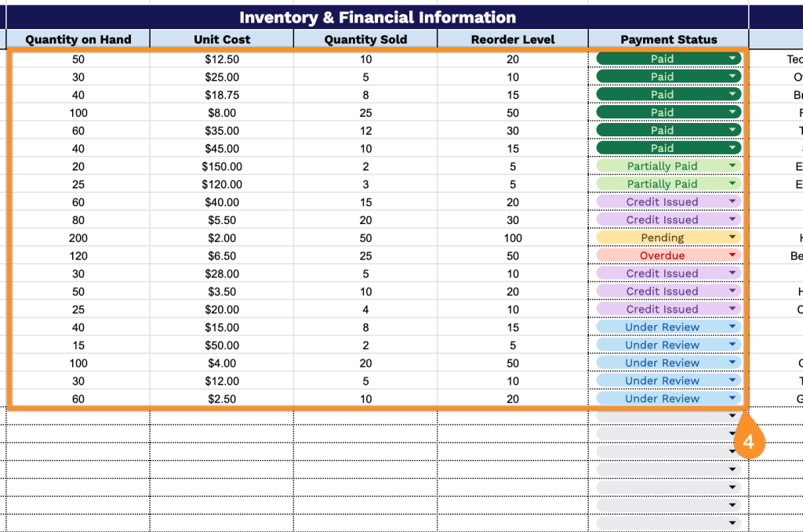
Task: Open Partially Paid dropdown in the $120.00 row
Action: (x=732, y=184)
